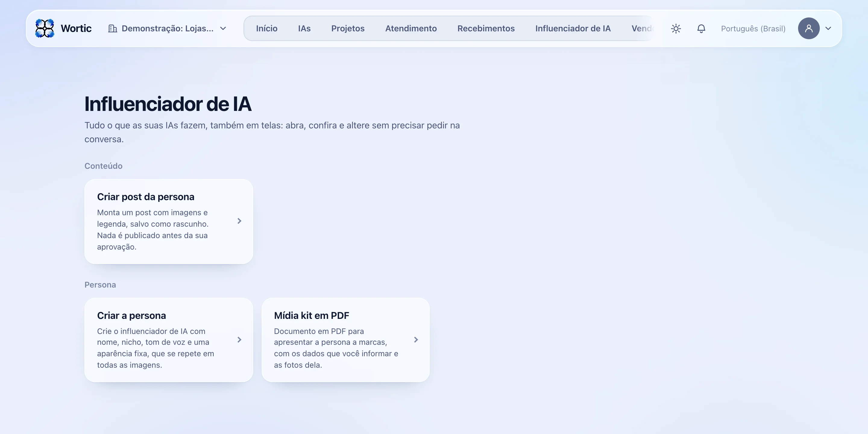
Task: Open the Mídia kit em PDF card
Action: [x=345, y=340]
